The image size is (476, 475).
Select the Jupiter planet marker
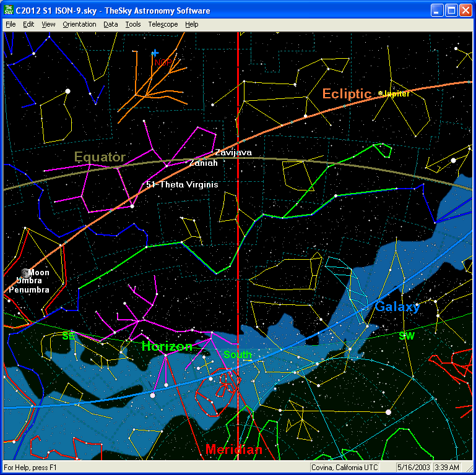tap(380, 93)
